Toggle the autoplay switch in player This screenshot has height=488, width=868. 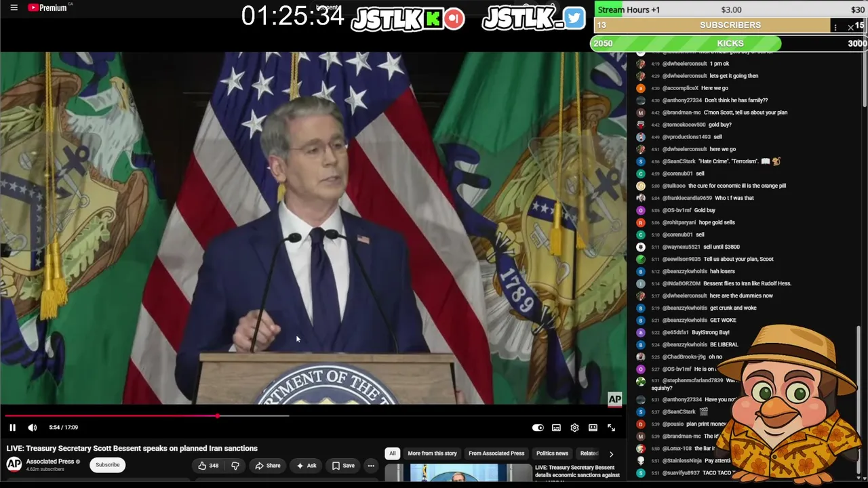[538, 428]
